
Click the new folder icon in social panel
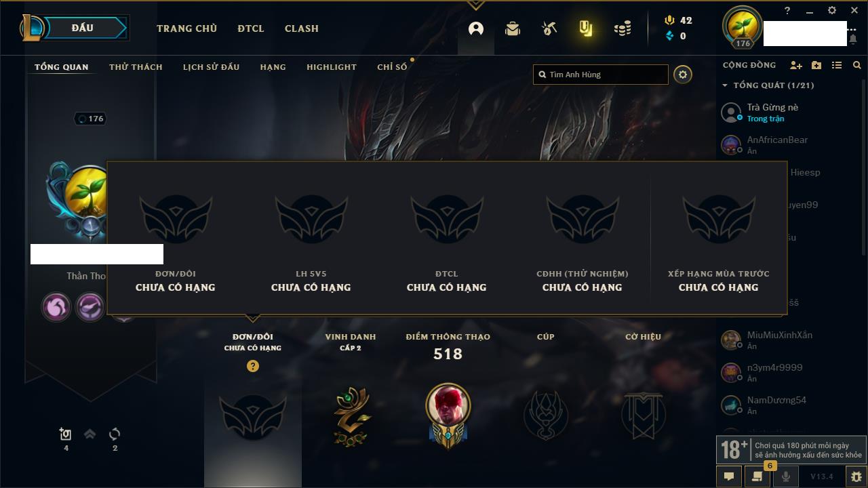click(816, 65)
